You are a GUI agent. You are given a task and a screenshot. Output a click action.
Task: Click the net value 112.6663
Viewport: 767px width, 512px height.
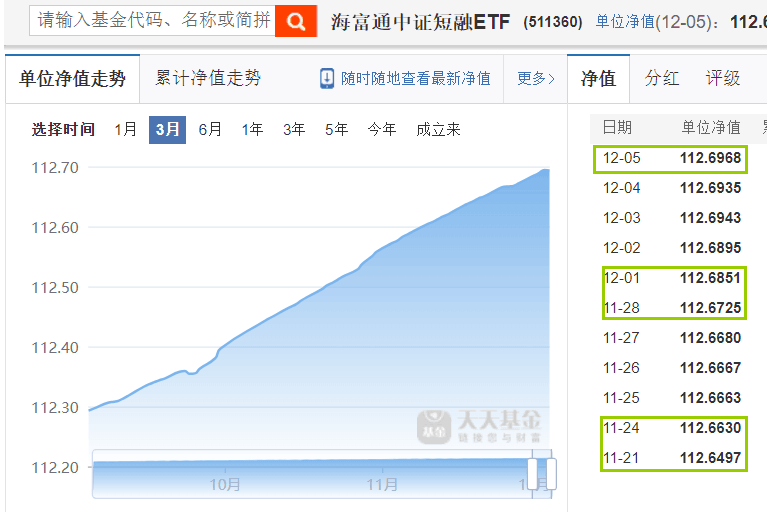pyautogui.click(x=711, y=398)
